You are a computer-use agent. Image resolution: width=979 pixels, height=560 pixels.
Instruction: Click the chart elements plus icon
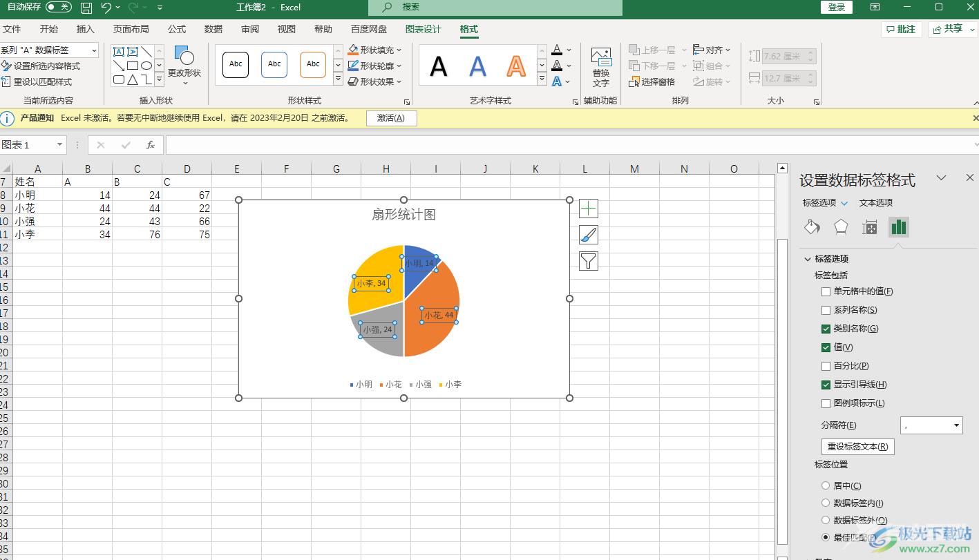588,209
